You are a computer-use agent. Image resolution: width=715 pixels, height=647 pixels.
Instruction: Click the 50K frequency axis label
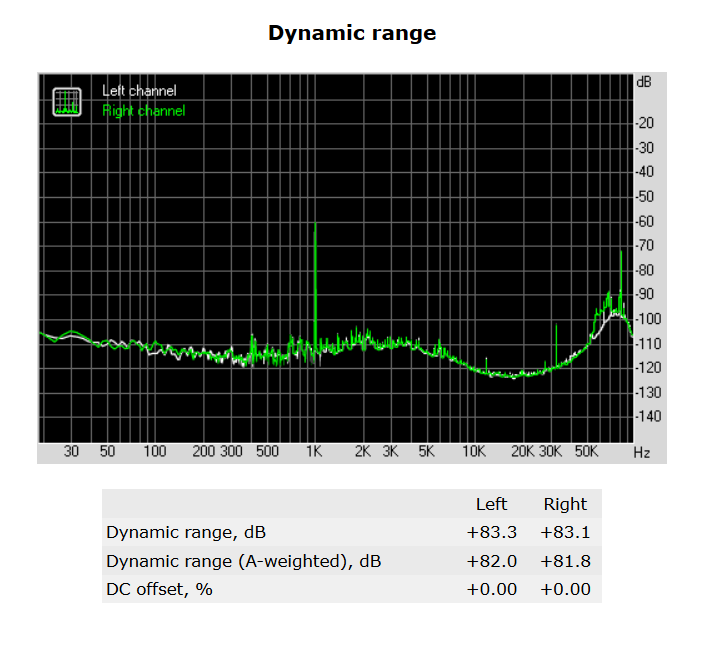pos(586,451)
